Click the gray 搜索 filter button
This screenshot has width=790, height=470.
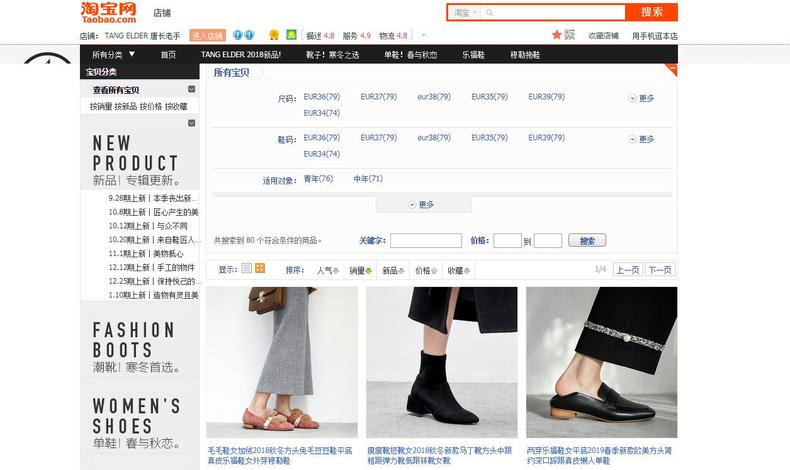click(587, 241)
